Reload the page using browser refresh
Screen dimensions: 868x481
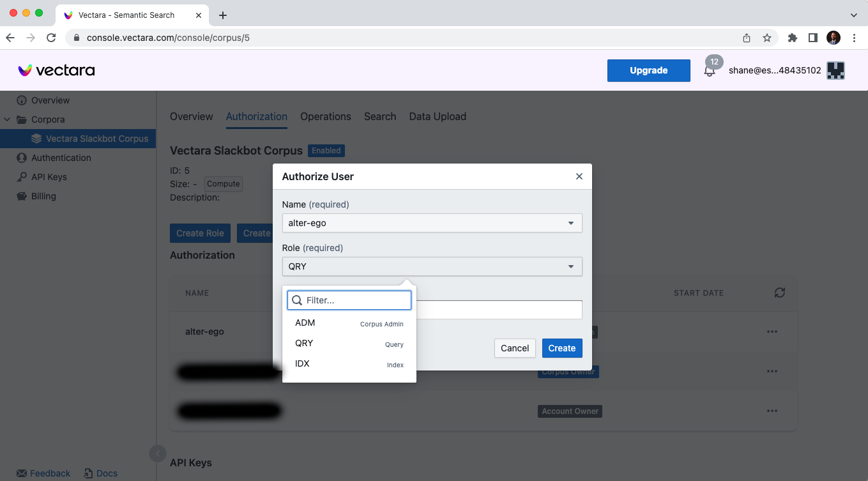51,38
